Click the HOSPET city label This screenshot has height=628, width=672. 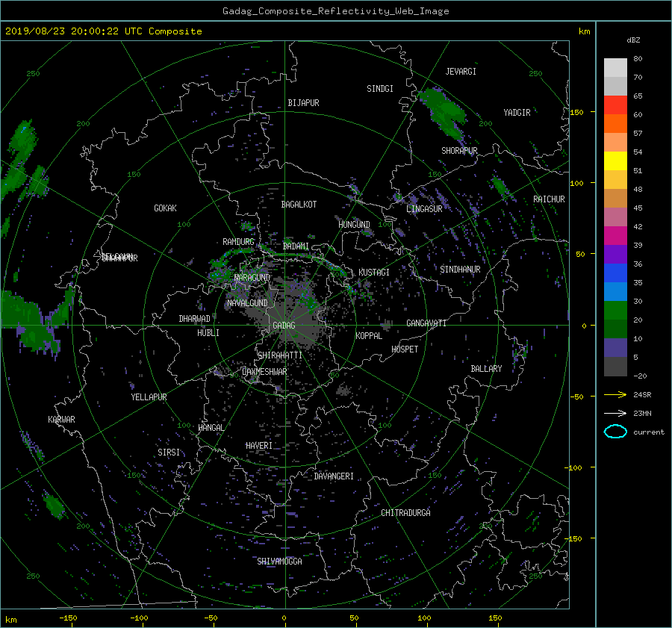(x=405, y=349)
